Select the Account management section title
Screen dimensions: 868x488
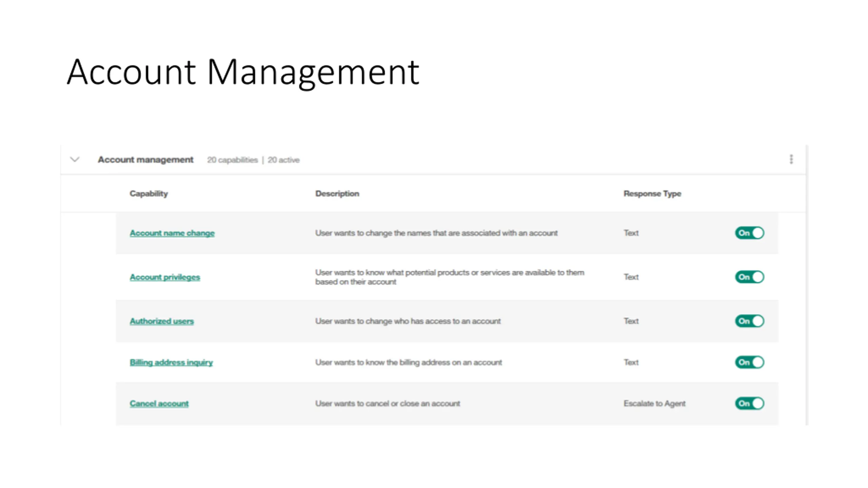pyautogui.click(x=145, y=160)
